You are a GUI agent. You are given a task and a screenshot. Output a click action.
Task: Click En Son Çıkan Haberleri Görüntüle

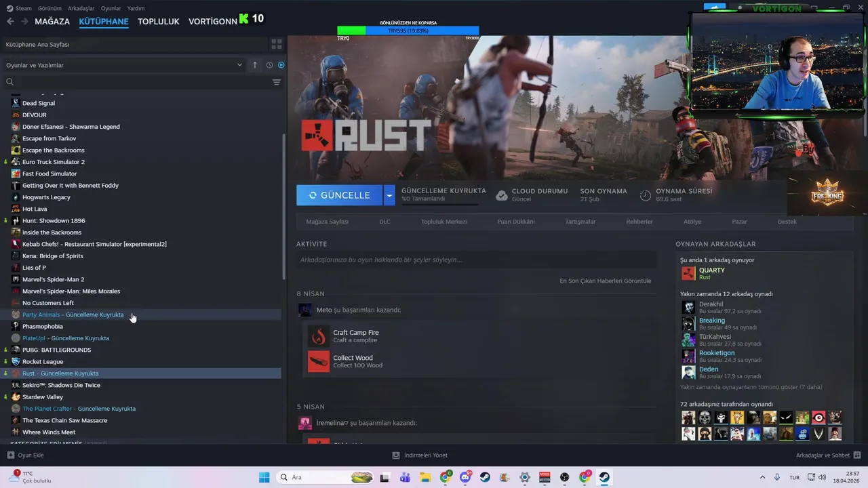605,281
